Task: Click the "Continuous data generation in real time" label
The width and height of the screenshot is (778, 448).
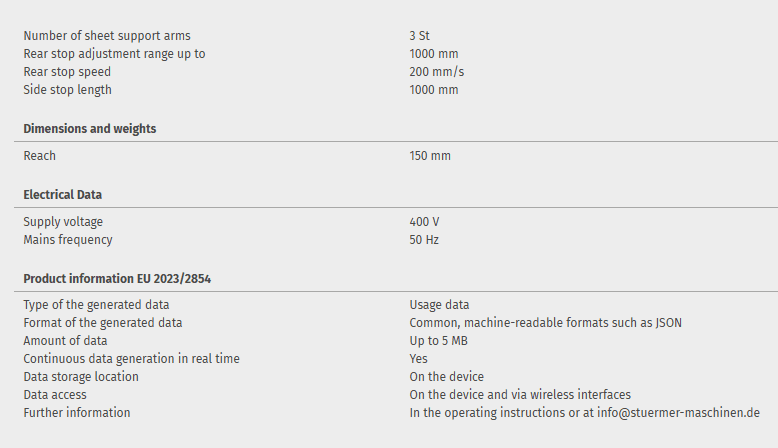Action: tap(131, 359)
